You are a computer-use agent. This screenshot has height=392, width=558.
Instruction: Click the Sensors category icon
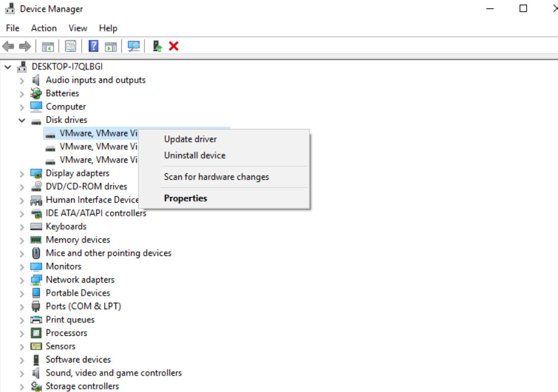[x=36, y=346]
